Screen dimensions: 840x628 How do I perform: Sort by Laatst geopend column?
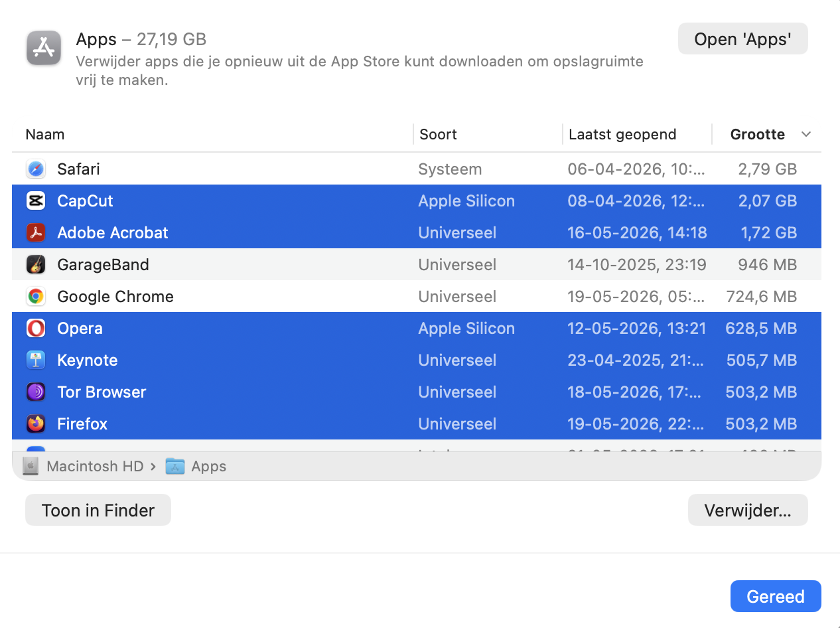coord(622,134)
